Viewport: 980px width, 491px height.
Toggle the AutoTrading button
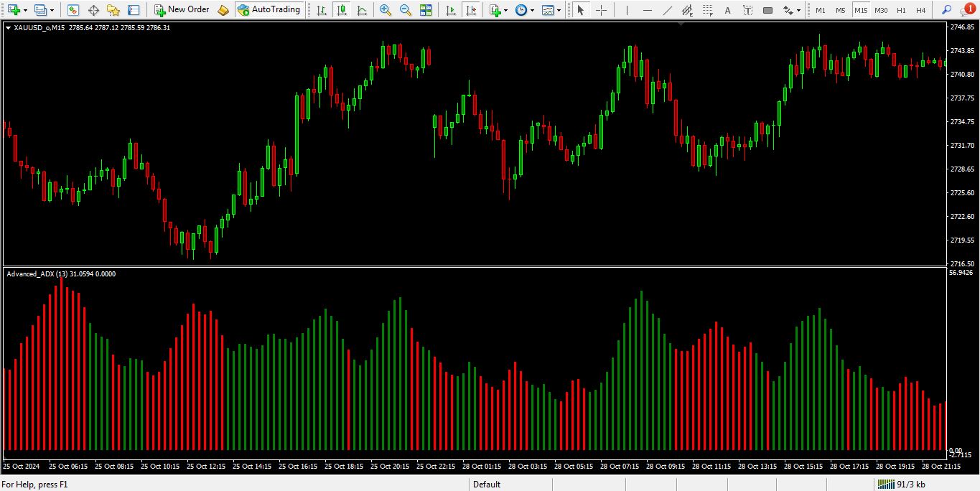[269, 10]
